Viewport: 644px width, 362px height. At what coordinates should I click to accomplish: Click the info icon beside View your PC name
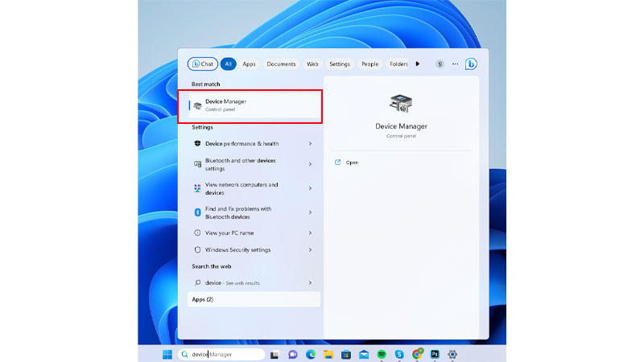click(x=197, y=232)
